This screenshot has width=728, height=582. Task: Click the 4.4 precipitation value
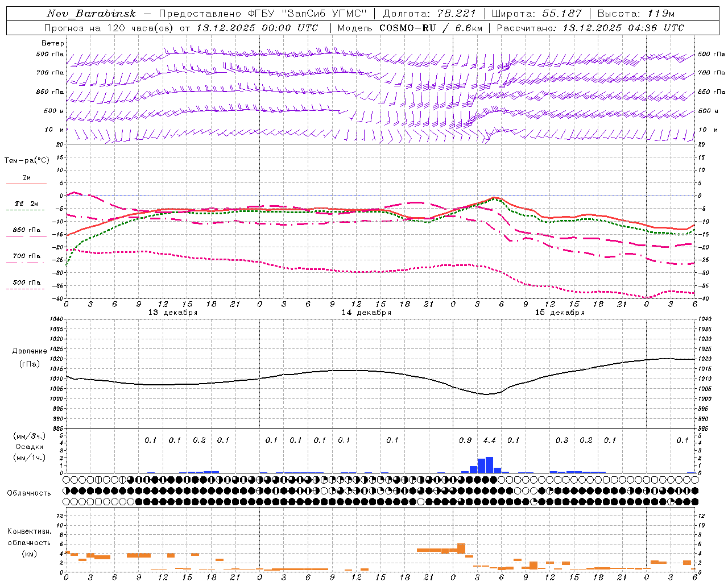point(489,440)
